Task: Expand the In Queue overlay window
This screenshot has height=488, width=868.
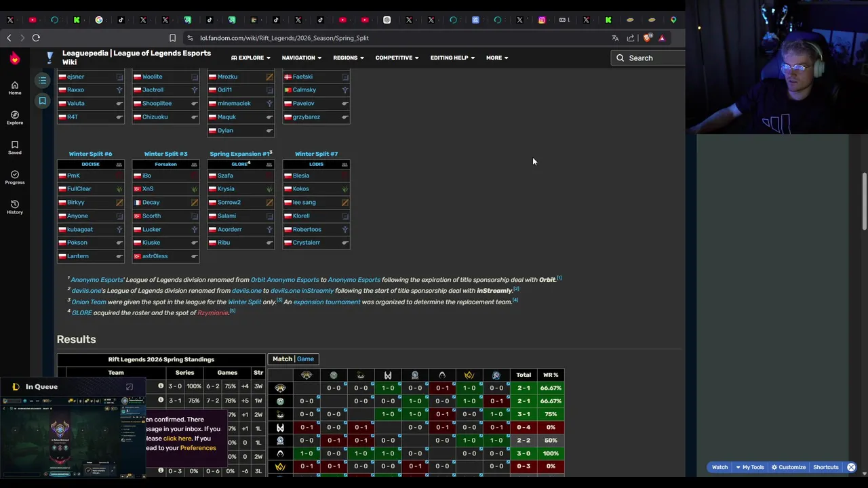Action: (130, 387)
